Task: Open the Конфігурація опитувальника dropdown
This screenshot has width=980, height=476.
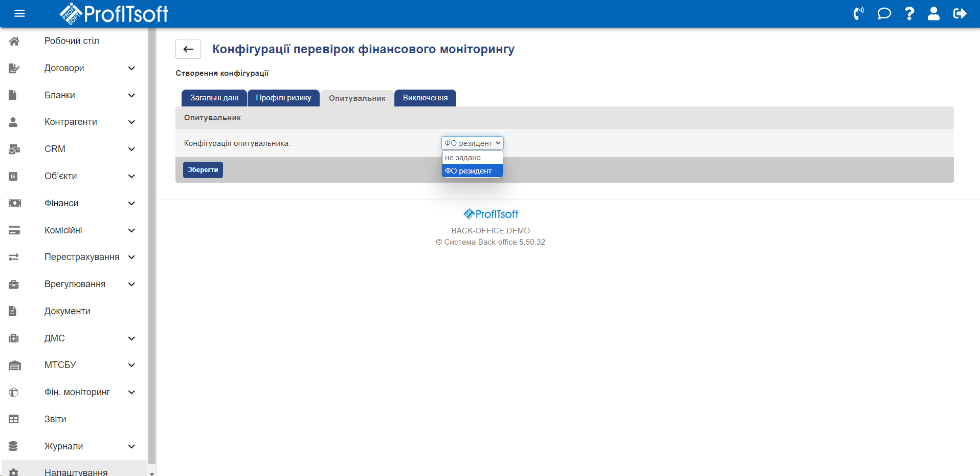Action: point(472,143)
